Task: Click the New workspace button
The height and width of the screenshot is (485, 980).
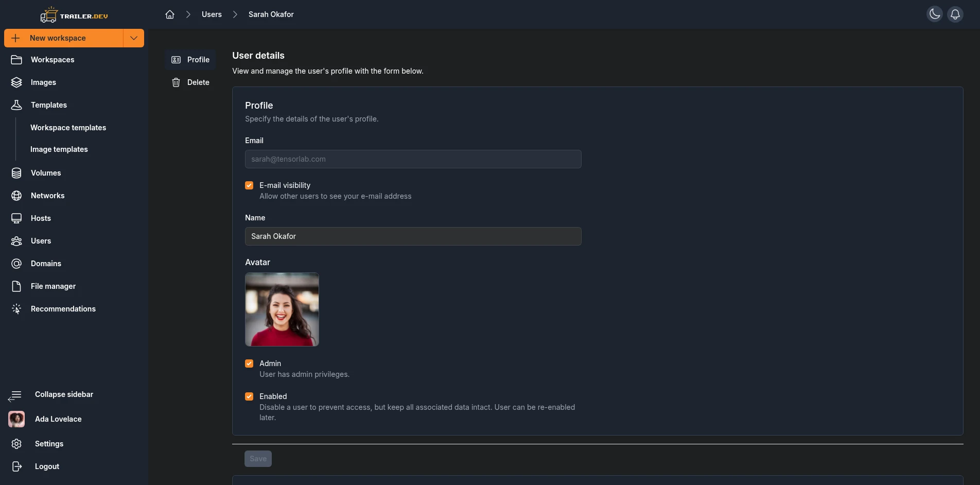Action: click(x=64, y=38)
